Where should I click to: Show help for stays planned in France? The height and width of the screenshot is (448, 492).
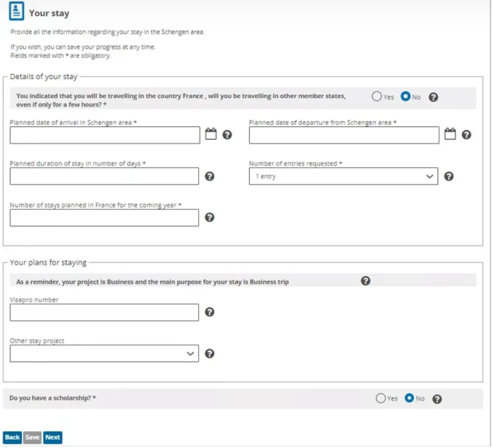210,217
